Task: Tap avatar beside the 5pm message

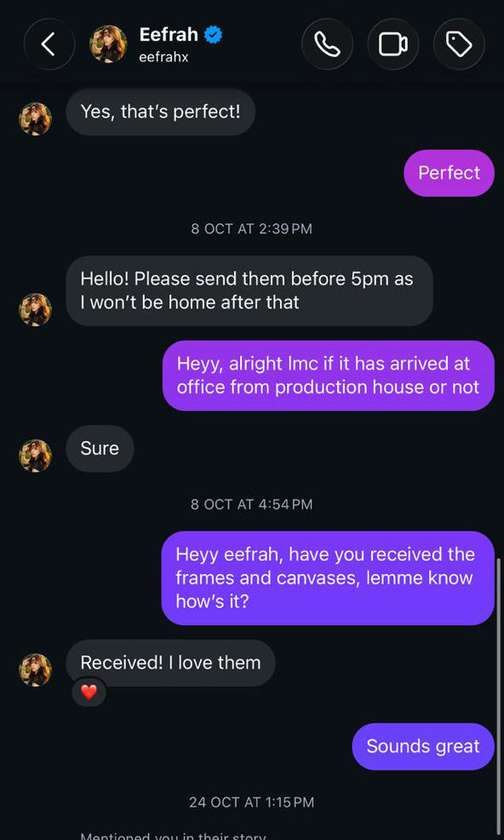Action: pos(36,309)
